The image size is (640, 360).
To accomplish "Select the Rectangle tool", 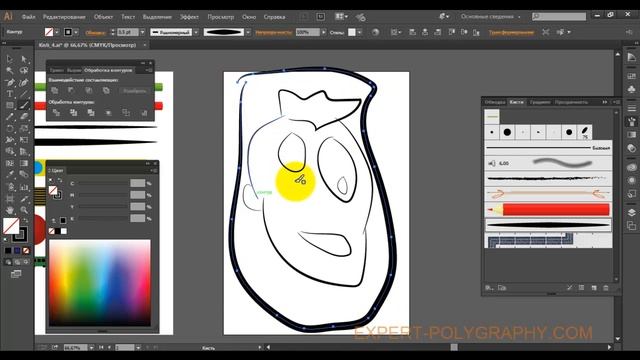I will pos(10,105).
